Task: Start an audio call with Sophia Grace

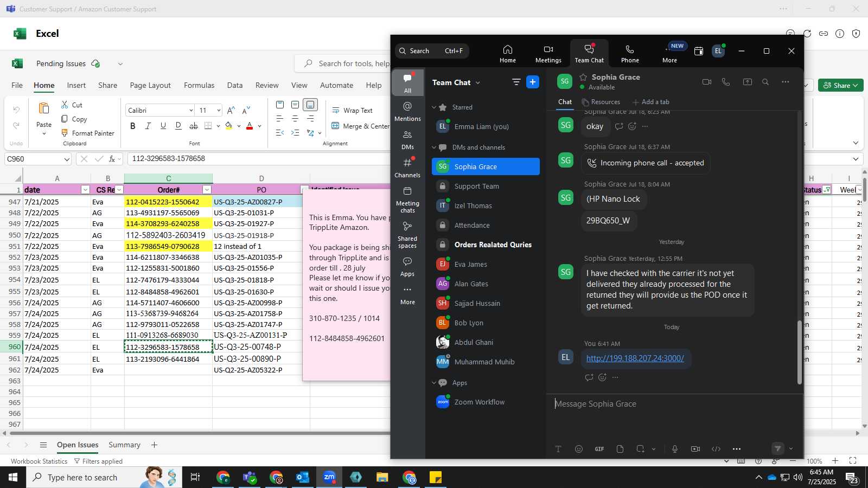Action: coord(726,82)
